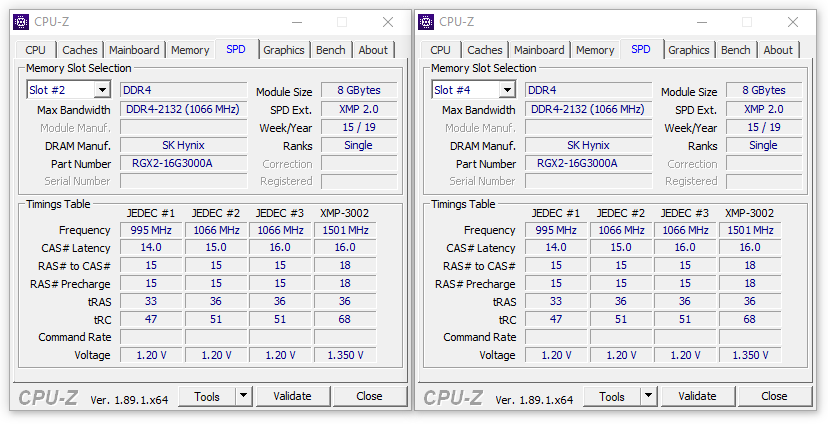This screenshot has height=425, width=828.
Task: Click the JEDEC #2 frequency 1066 MHz cell in right window
Action: pos(621,230)
